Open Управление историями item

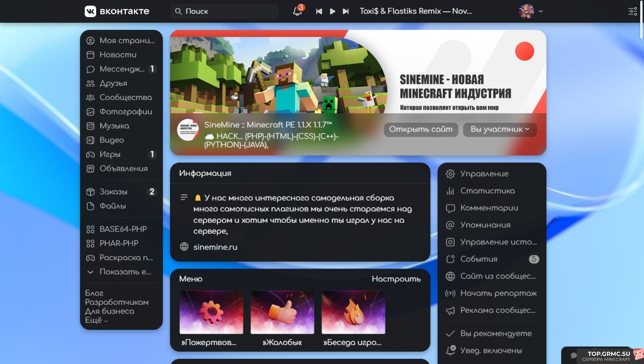[x=492, y=242]
